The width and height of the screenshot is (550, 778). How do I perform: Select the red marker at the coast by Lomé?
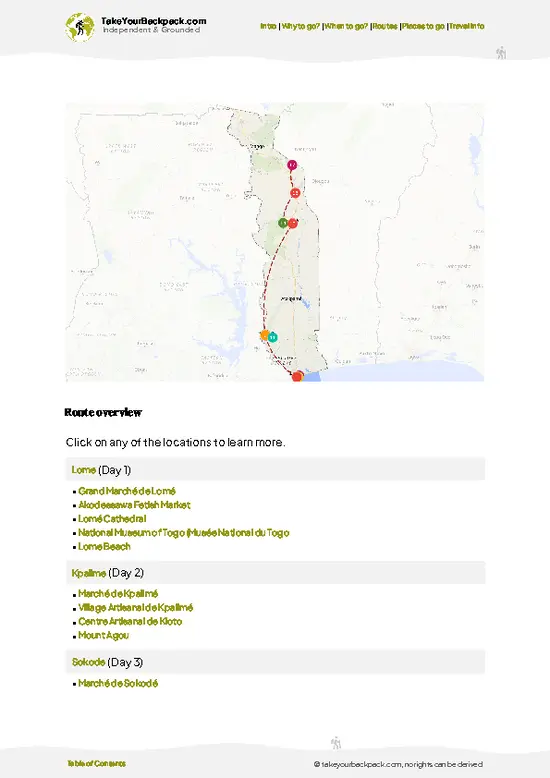[297, 376]
